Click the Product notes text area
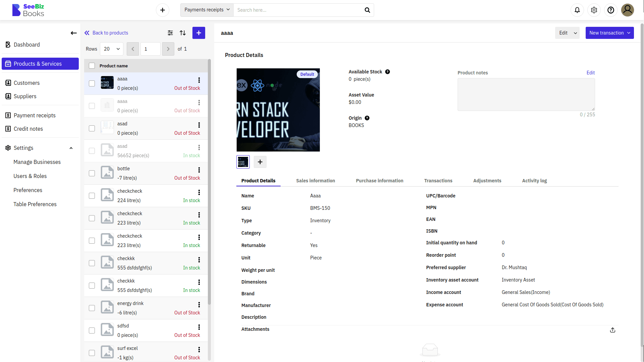 [x=526, y=95]
